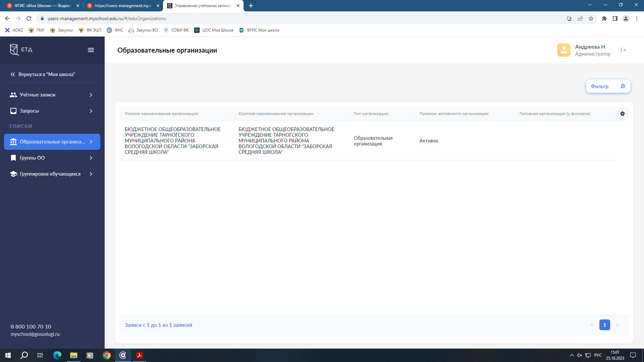Bookmark page with the star icon

591,18
